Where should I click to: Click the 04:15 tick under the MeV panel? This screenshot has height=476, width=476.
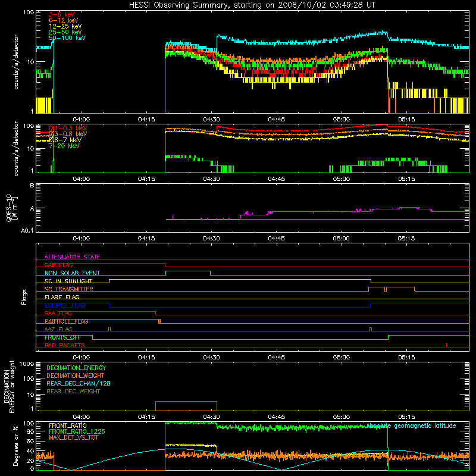(x=146, y=179)
